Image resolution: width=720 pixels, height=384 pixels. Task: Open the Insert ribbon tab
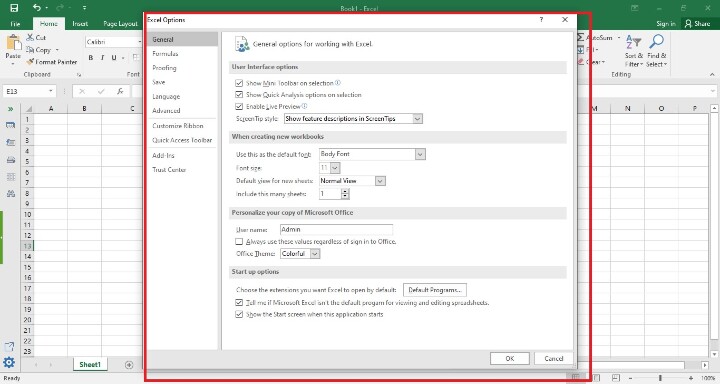click(x=80, y=23)
